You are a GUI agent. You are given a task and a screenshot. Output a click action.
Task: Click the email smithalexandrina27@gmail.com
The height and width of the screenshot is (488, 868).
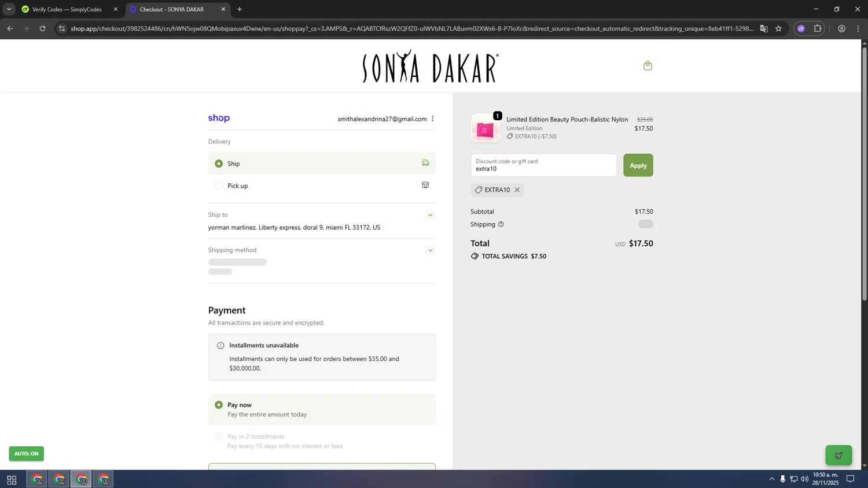tap(382, 119)
